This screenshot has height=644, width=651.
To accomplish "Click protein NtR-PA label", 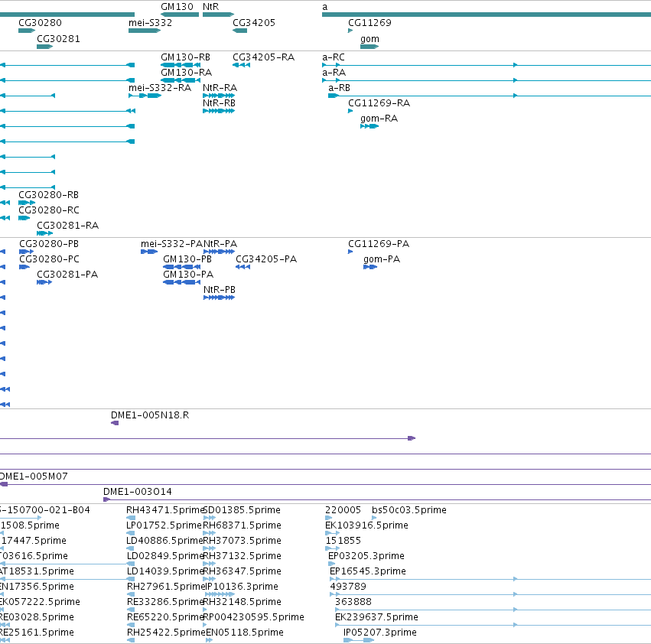I will tap(220, 244).
